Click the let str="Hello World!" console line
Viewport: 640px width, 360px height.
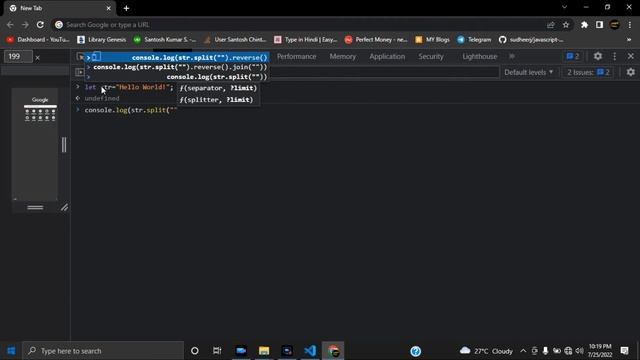129,87
